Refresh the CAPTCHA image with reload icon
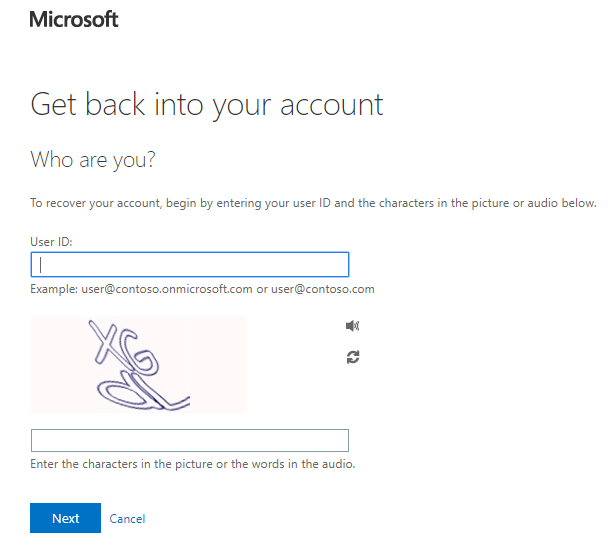 (x=353, y=357)
